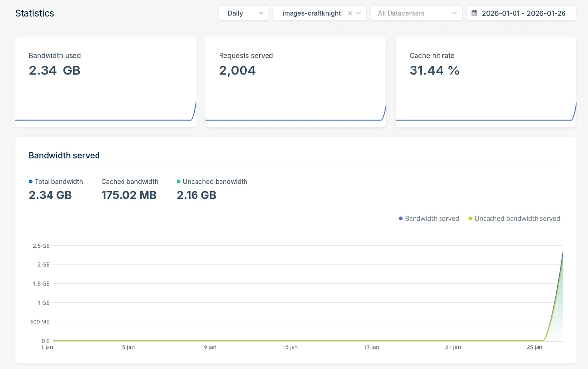Open the date range 2026-01-01 - 2026-01-26 picker
Screen dimensions: 588x369
click(523, 13)
